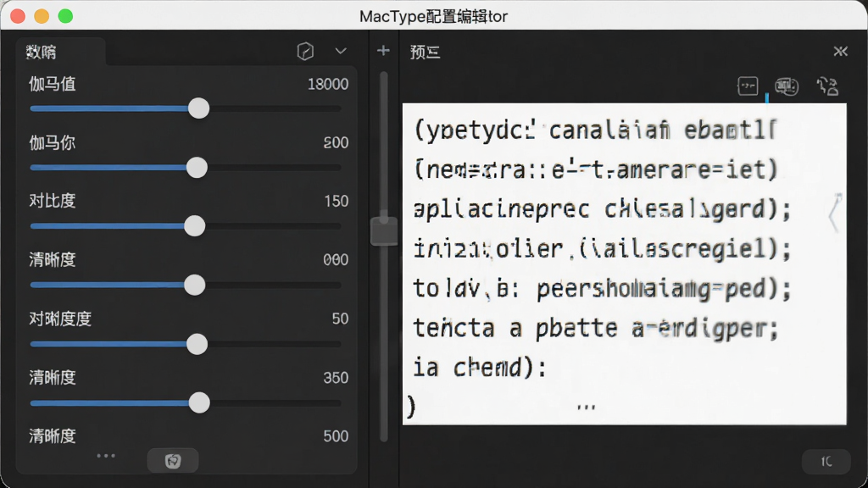The height and width of the screenshot is (488, 868).
Task: Click the icon button at bottom of settings panel
Action: click(173, 460)
